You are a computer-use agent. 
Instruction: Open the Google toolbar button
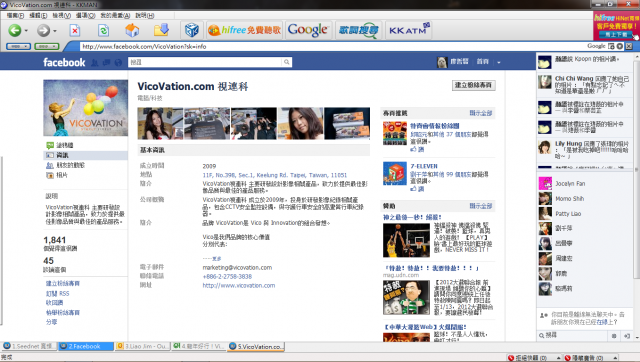tap(308, 30)
